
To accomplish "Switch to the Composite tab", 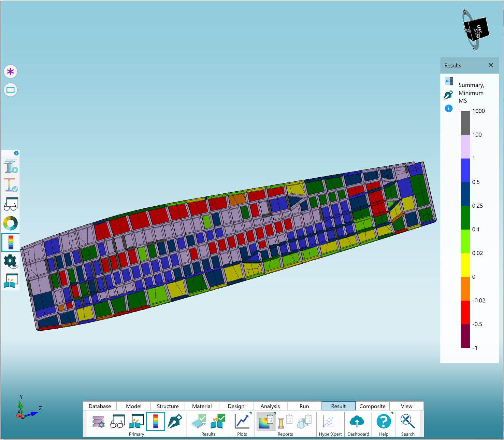I will click(x=373, y=406).
